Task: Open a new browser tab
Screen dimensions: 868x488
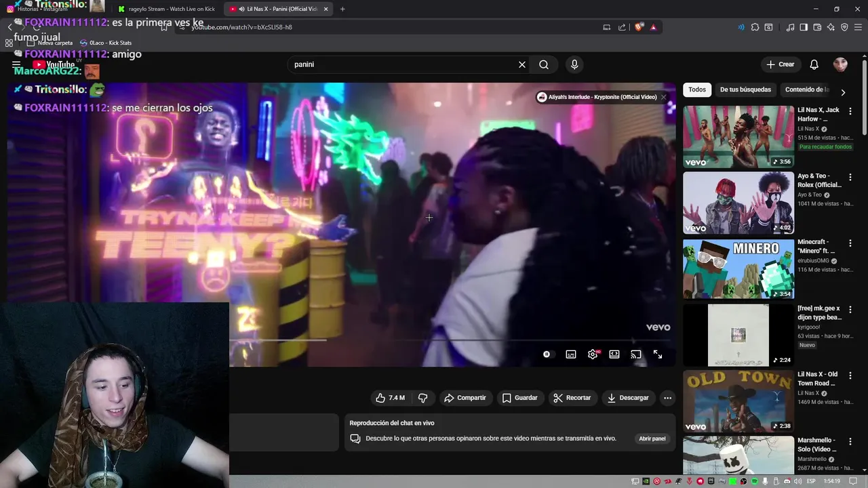Action: (342, 9)
